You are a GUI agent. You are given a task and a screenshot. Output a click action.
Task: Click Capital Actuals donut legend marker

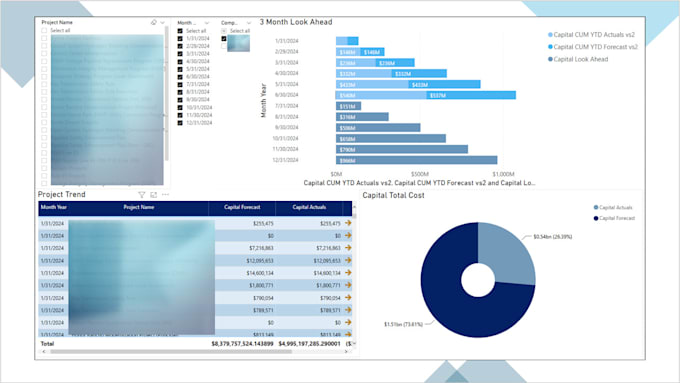(x=595, y=207)
